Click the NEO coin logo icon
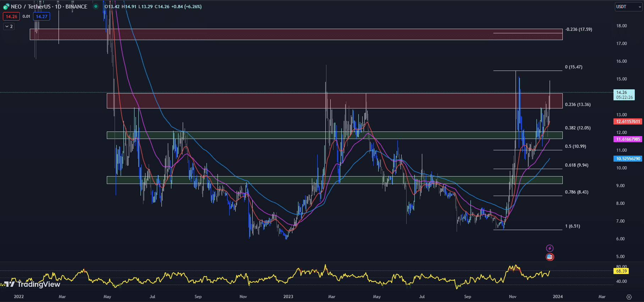This screenshot has height=302, width=644. (6, 7)
